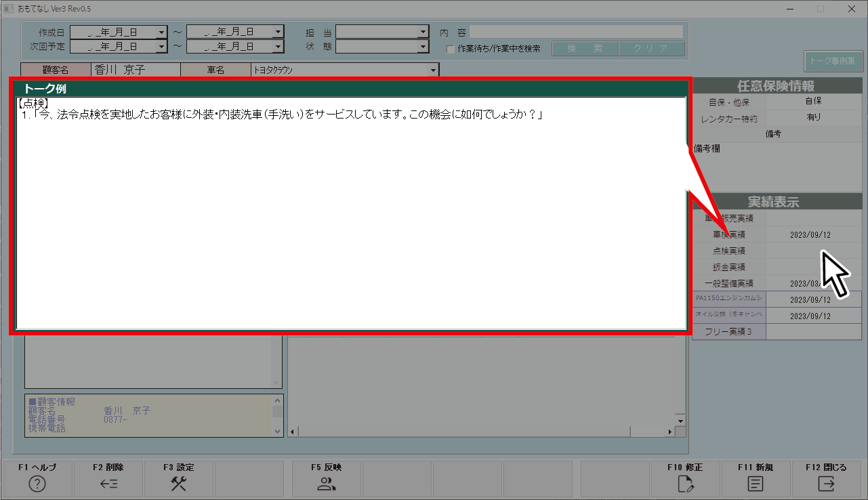Click left arrow on horizontal grid scrollbar

pyautogui.click(x=293, y=432)
